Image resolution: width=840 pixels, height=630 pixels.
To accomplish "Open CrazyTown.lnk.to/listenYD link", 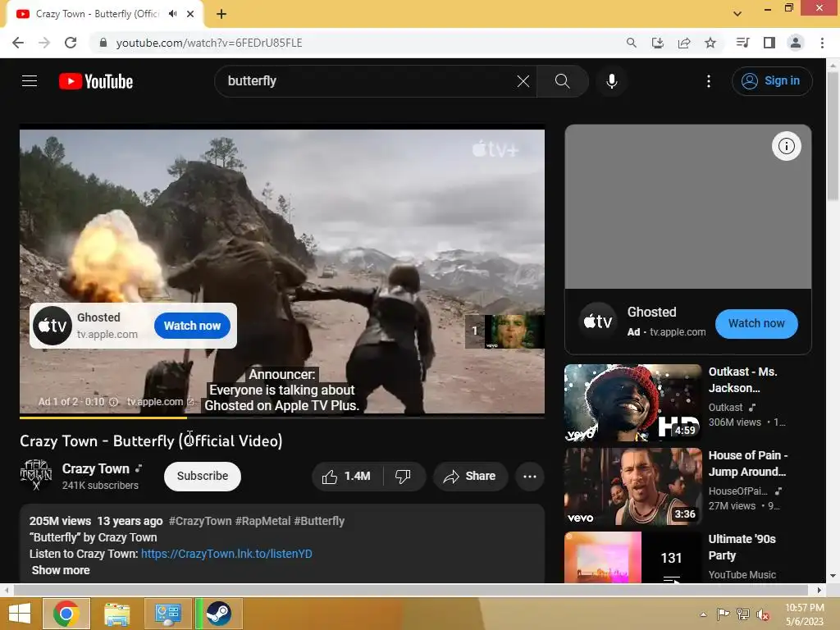I will [226, 554].
